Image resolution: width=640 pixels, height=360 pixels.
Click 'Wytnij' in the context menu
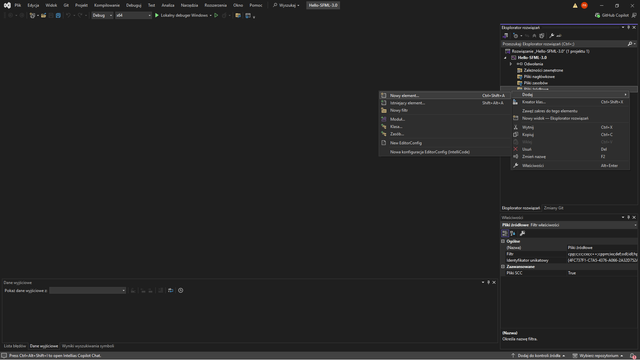tap(570, 127)
